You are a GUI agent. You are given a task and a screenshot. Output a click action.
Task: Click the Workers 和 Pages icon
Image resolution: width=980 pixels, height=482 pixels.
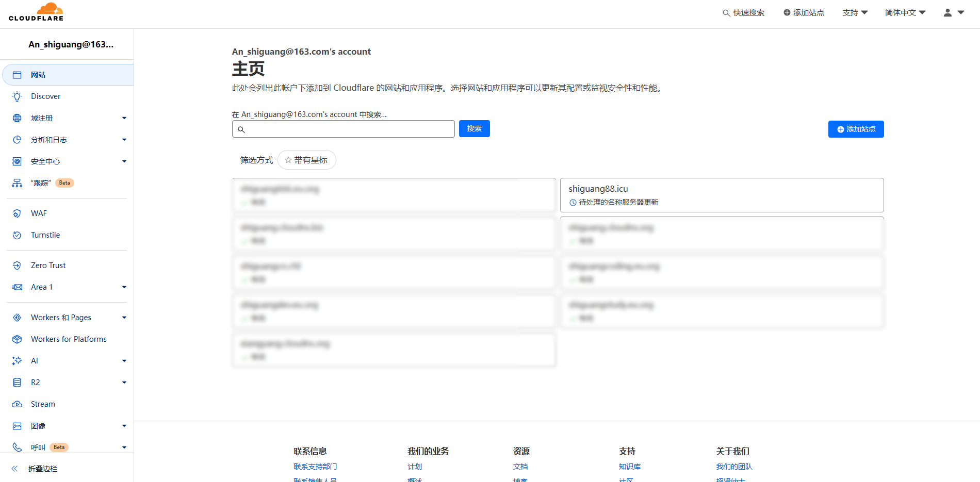pos(17,318)
